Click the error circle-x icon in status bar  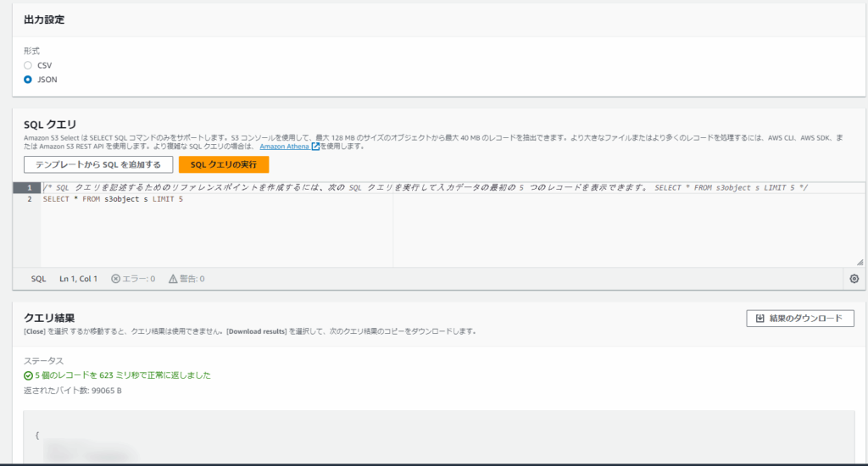pyautogui.click(x=115, y=279)
